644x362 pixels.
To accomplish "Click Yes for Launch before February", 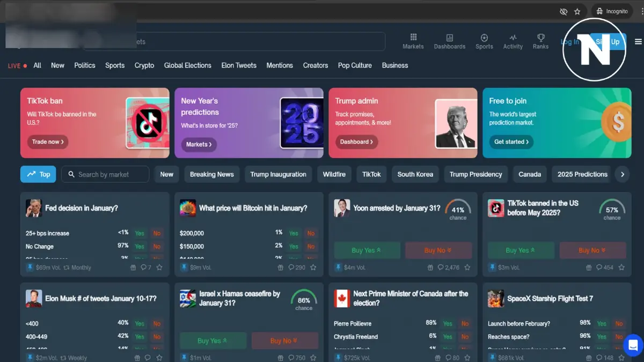I will [602, 323].
